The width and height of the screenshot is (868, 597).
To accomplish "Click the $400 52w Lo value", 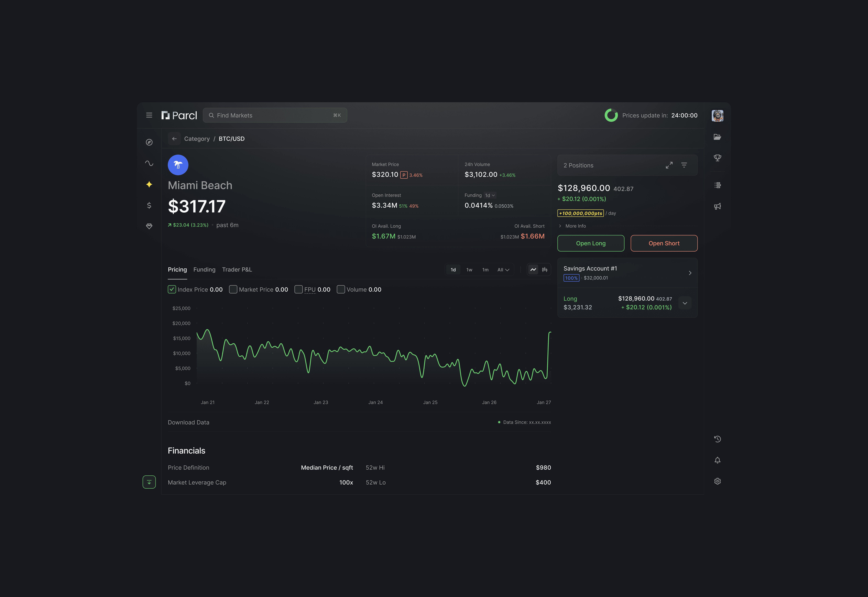I will pyautogui.click(x=543, y=482).
